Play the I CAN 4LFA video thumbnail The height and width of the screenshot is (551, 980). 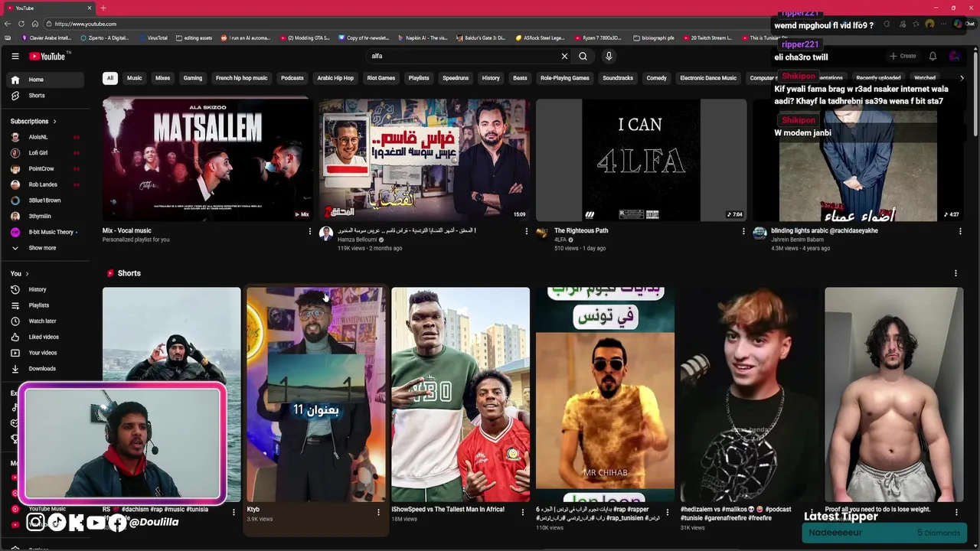tap(641, 159)
